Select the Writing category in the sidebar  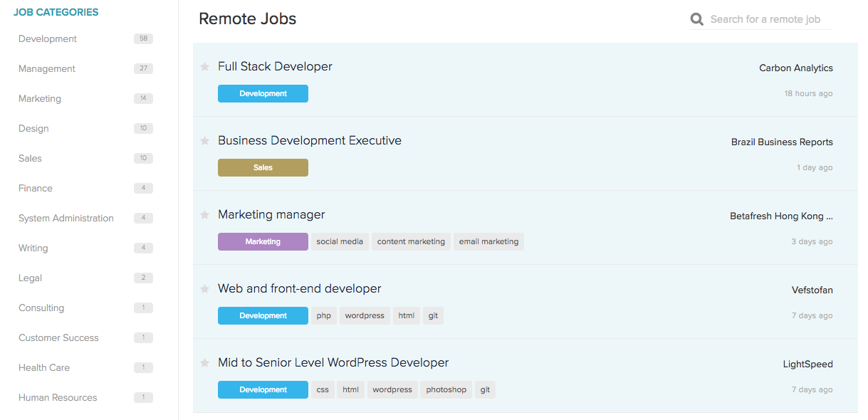click(33, 248)
